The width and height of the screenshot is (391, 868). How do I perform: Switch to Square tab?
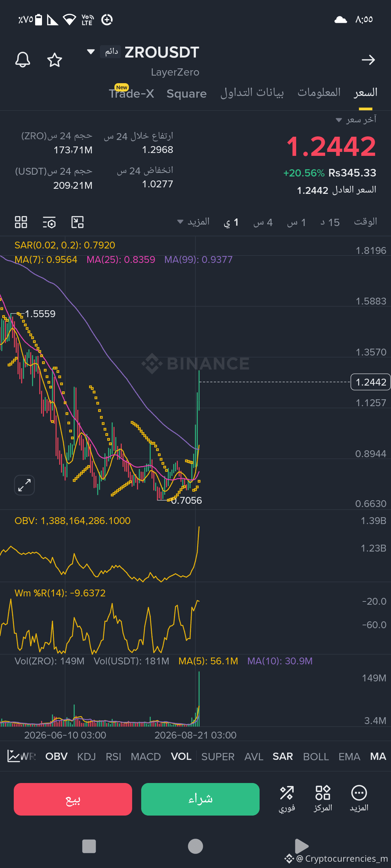tap(186, 94)
